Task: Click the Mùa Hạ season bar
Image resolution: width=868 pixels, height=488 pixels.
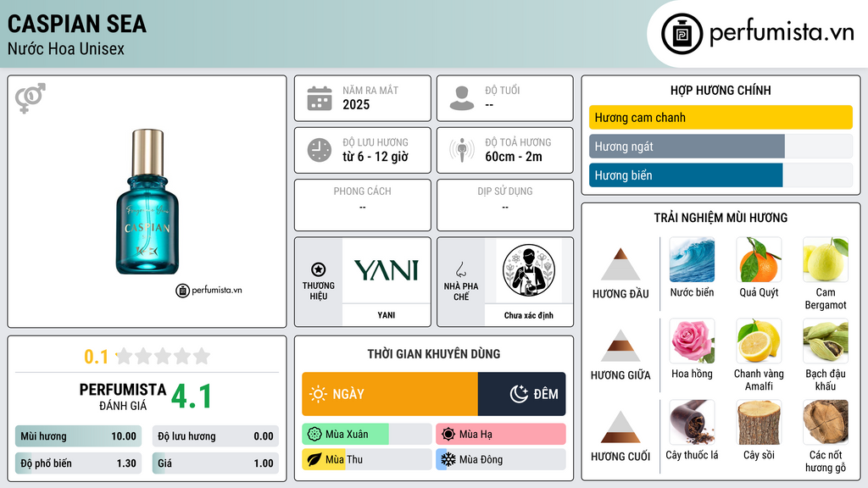Action: [x=500, y=435]
